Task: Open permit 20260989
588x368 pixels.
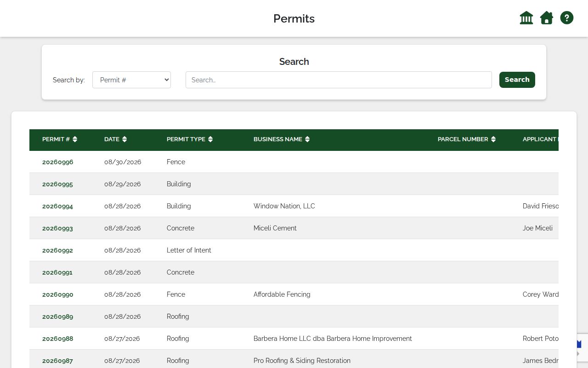Action: pyautogui.click(x=58, y=316)
